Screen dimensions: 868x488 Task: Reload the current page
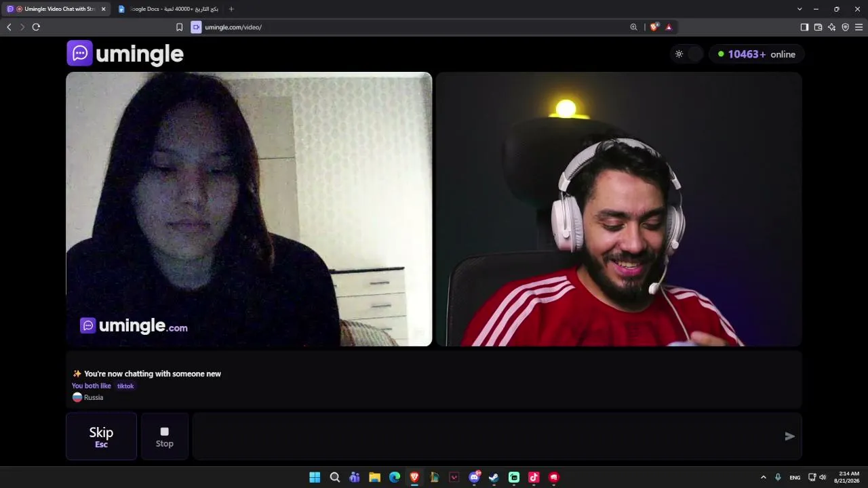coord(36,27)
